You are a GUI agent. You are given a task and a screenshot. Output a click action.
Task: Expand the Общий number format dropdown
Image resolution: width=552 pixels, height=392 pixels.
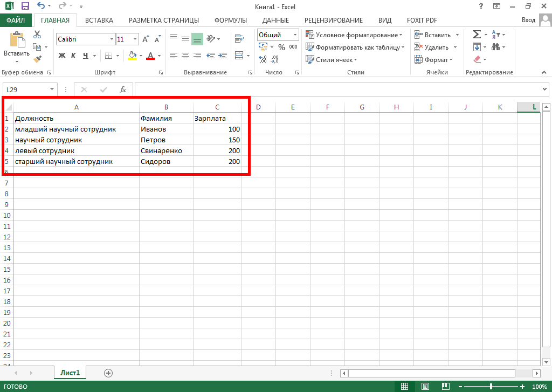295,35
